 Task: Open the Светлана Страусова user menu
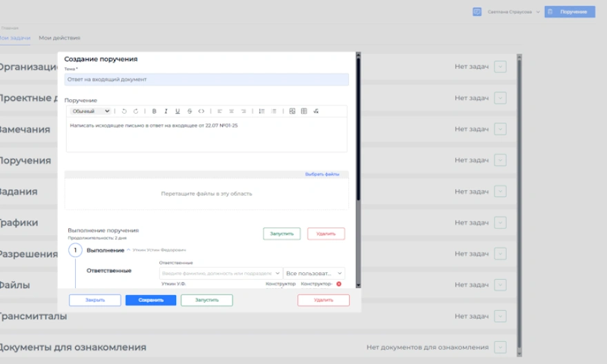(x=513, y=12)
